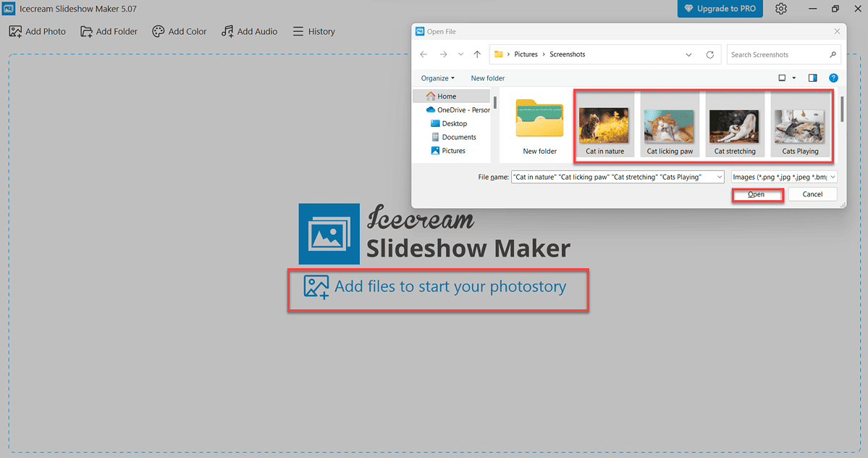Select Home in the navigation pane
This screenshot has width=868, height=458.
(x=452, y=96)
